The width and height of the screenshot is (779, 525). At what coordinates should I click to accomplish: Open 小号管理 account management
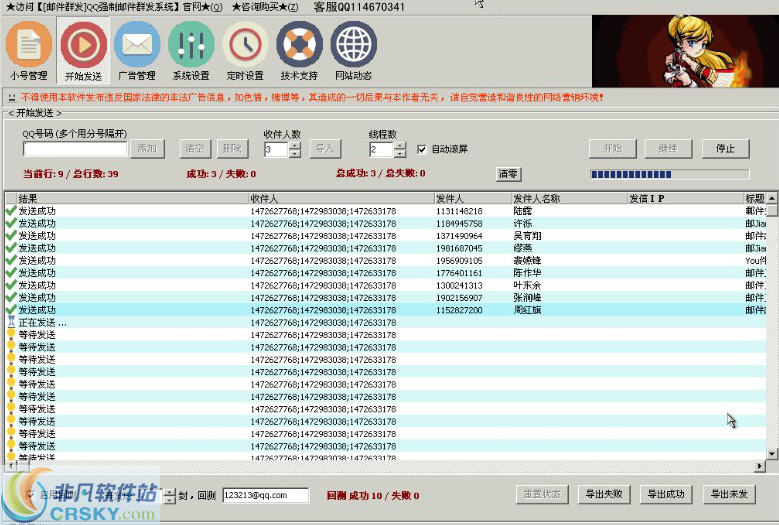point(29,50)
